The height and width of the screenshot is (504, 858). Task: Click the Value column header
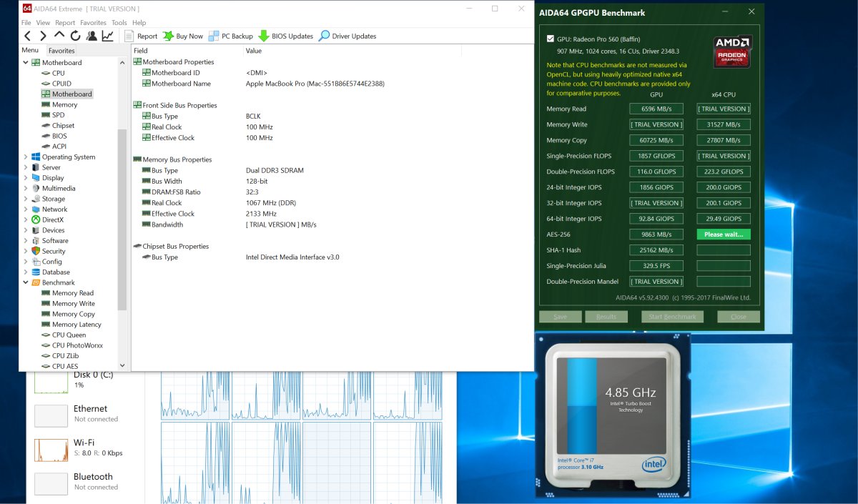click(352, 51)
